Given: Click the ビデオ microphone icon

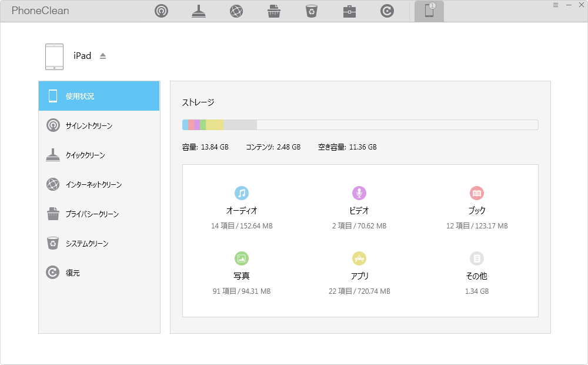Looking at the screenshot, I should (359, 193).
